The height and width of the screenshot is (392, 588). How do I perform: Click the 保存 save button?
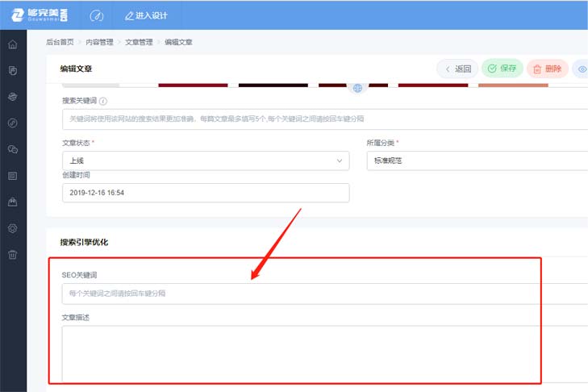502,69
